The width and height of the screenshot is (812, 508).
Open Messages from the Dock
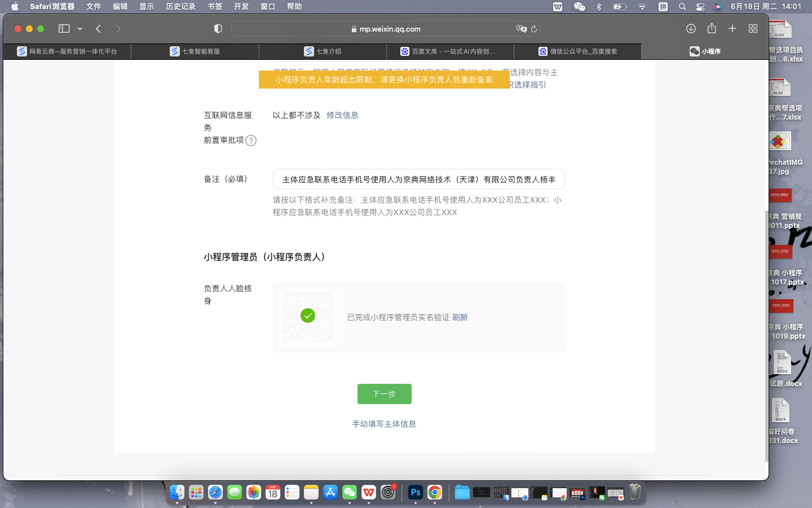click(235, 492)
